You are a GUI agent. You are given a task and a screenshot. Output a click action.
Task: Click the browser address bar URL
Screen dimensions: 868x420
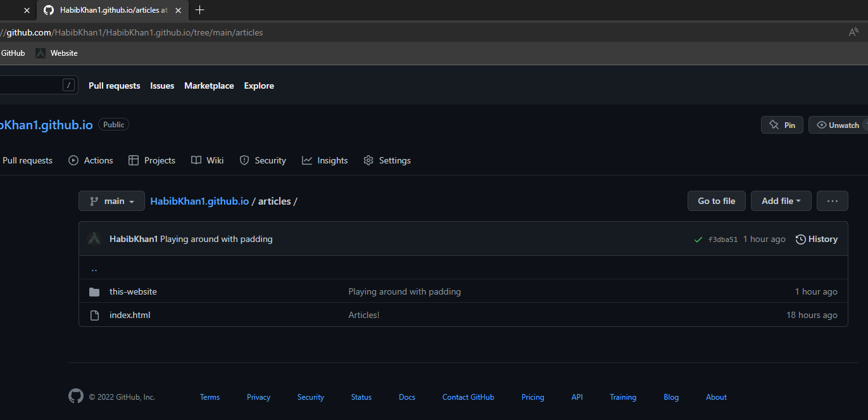pos(132,32)
